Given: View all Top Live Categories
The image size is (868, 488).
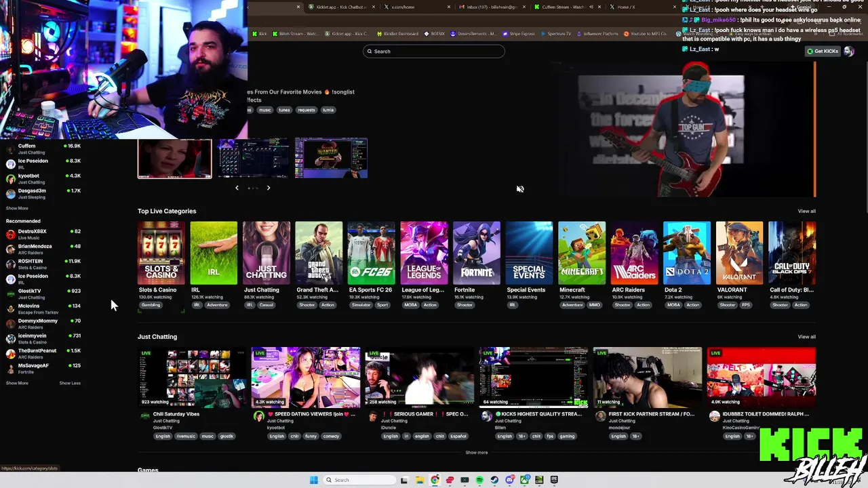Looking at the screenshot, I should [x=806, y=211].
